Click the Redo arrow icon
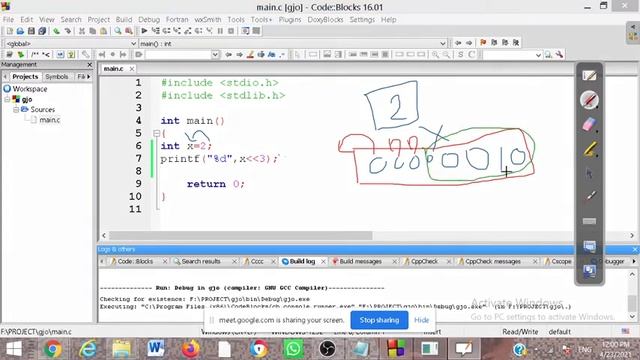The height and width of the screenshot is (360, 640). 68,31
